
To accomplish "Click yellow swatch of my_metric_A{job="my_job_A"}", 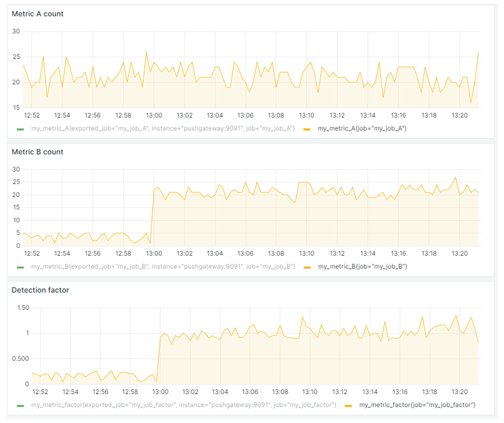I will 307,129.
